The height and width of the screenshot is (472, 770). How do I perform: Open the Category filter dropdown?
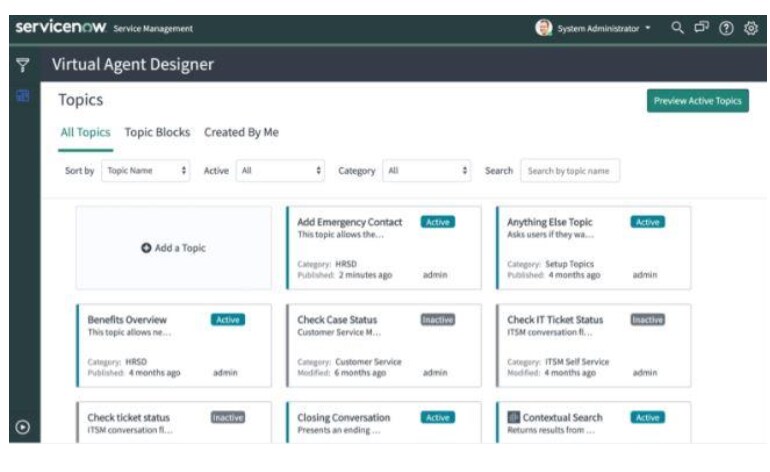click(426, 170)
